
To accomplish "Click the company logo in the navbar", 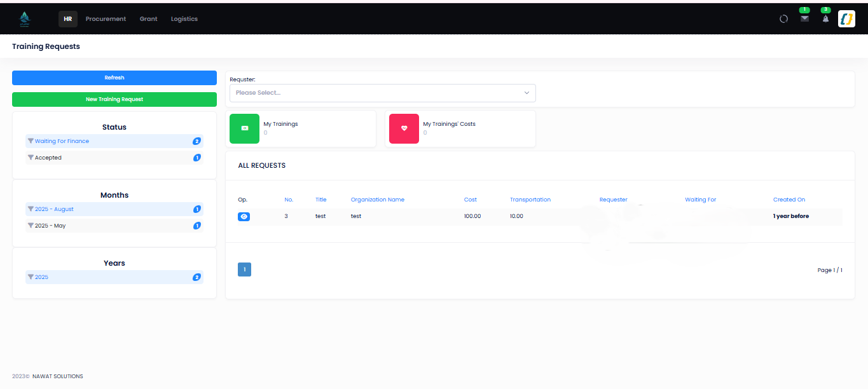I will click(x=25, y=19).
